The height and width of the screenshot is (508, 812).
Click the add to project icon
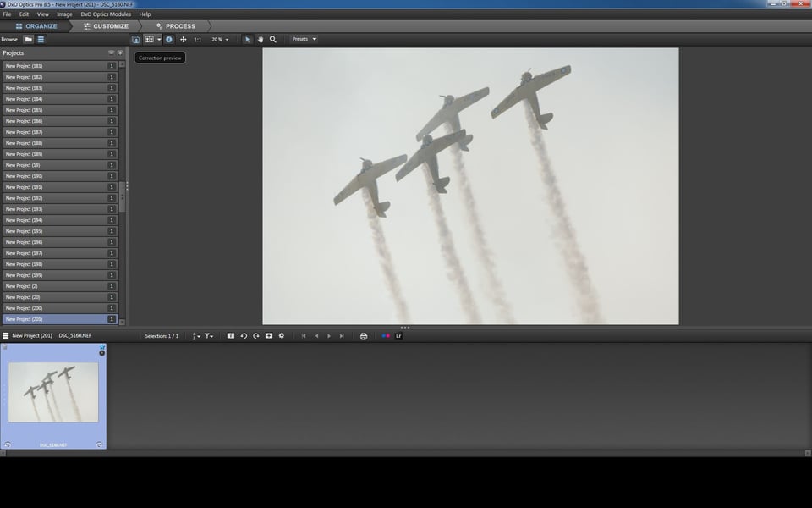[x=269, y=336]
